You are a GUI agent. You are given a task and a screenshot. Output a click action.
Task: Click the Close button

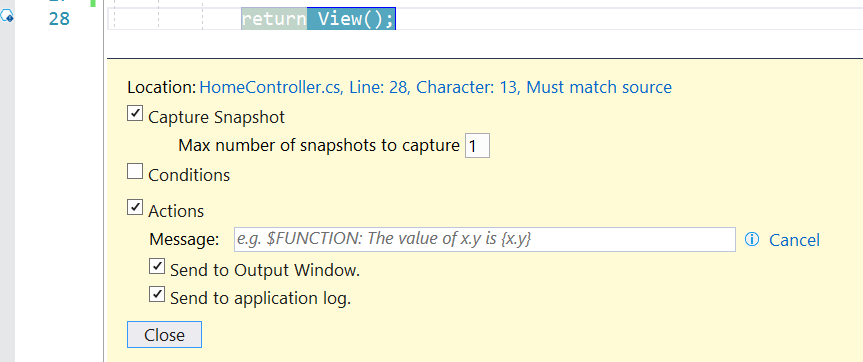click(x=165, y=334)
